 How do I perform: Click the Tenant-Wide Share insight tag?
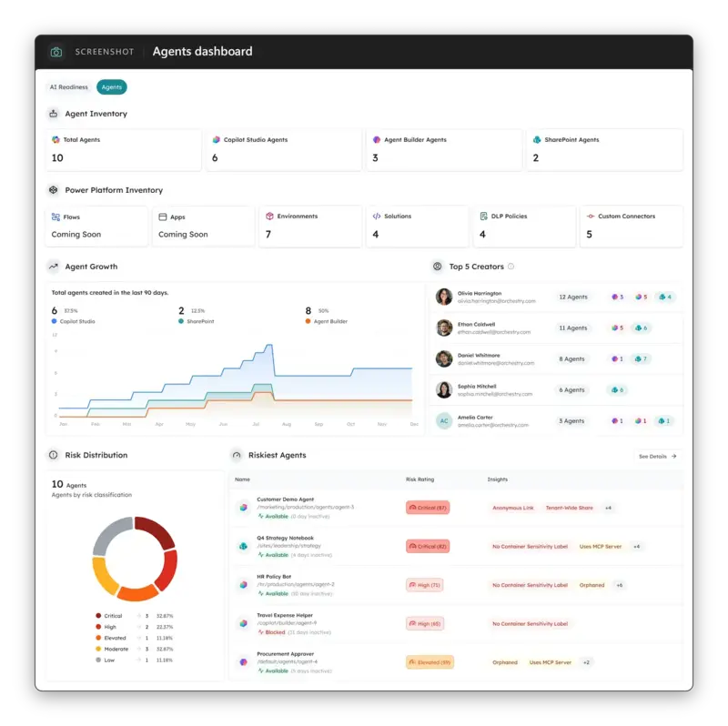click(x=570, y=508)
